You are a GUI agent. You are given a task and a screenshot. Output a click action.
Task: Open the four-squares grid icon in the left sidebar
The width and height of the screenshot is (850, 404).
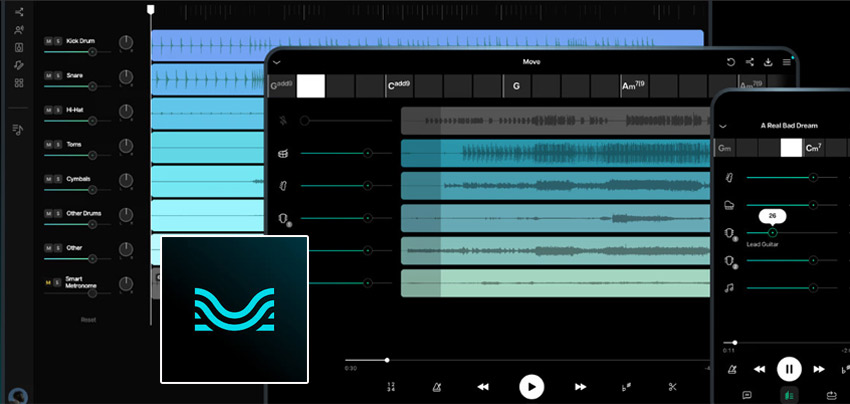20,83
